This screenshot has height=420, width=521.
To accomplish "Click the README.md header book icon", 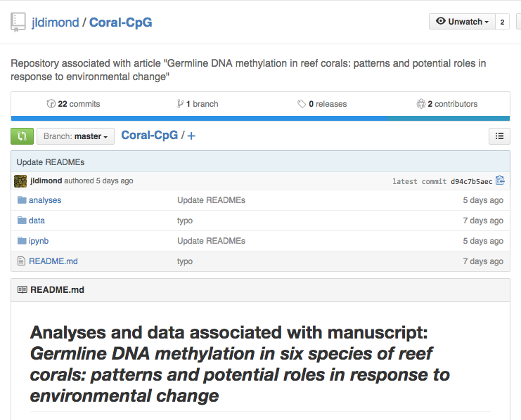I will click(x=22, y=289).
